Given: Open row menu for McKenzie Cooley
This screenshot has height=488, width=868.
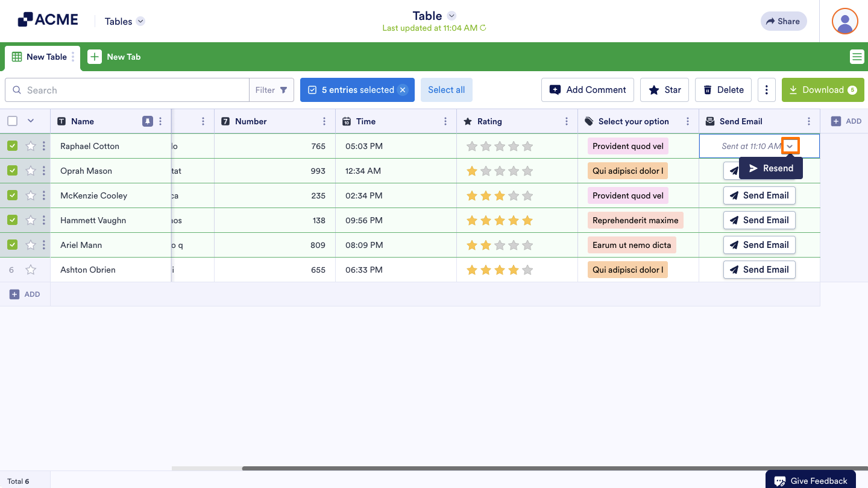Looking at the screenshot, I should point(43,195).
